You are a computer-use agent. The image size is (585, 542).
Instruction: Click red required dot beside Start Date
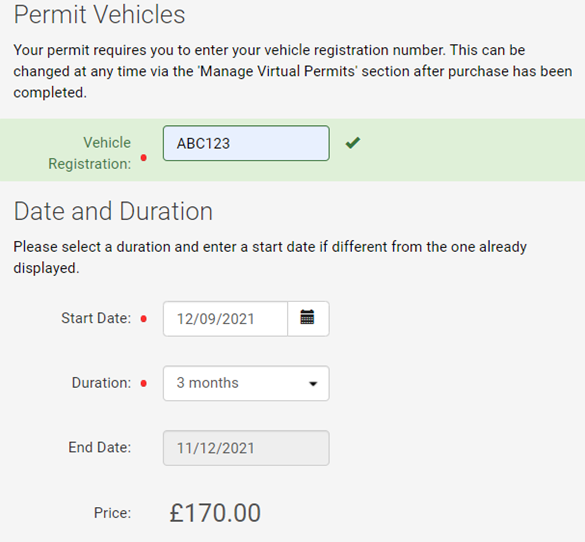[144, 319]
